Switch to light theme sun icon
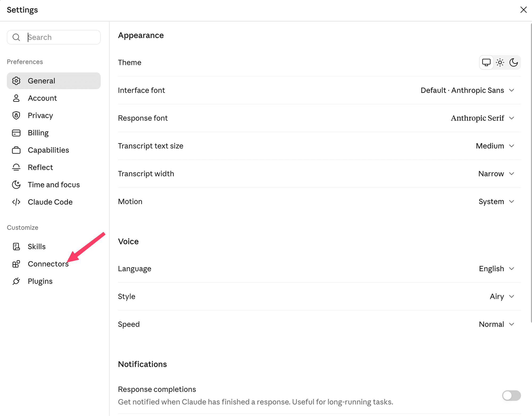The width and height of the screenshot is (532, 416). (x=500, y=63)
